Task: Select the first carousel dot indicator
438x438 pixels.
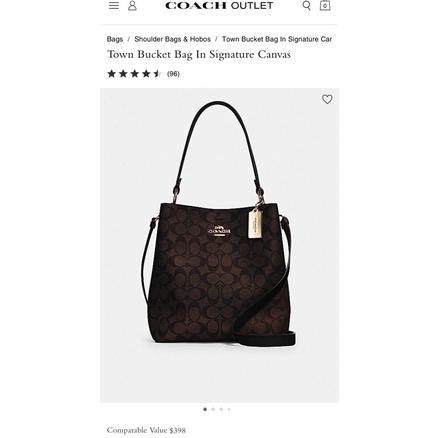Action: (x=205, y=409)
